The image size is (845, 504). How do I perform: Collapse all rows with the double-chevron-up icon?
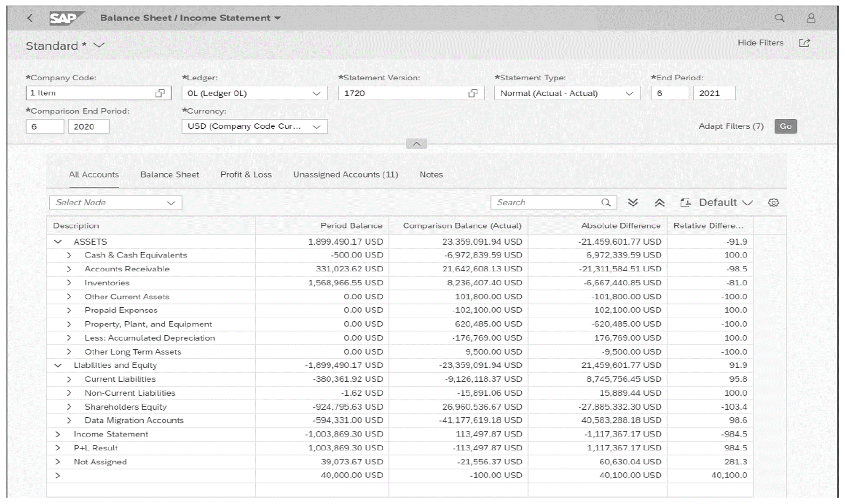coord(659,202)
